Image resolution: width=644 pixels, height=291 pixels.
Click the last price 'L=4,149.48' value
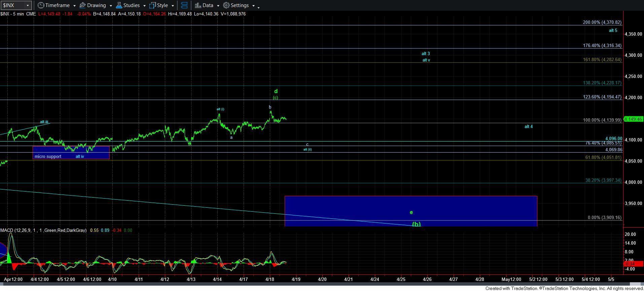(x=49, y=14)
